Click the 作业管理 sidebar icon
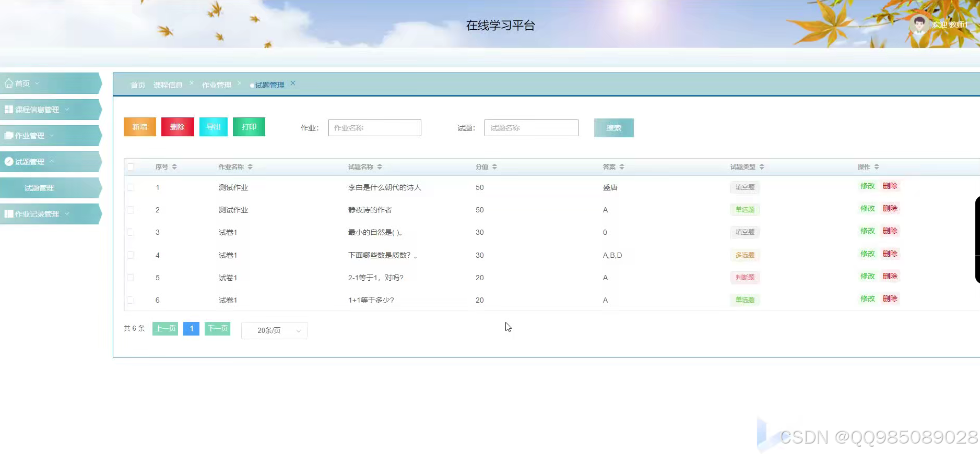 (x=9, y=136)
